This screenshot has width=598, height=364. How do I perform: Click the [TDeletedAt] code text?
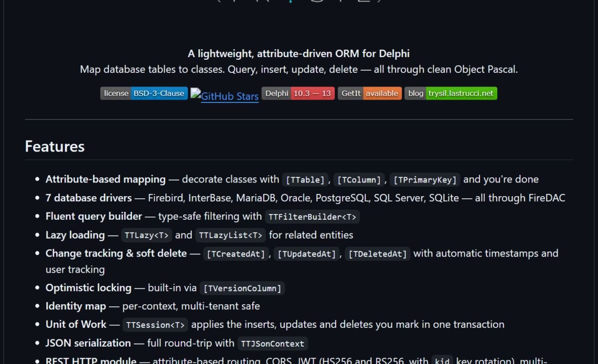tap(378, 254)
